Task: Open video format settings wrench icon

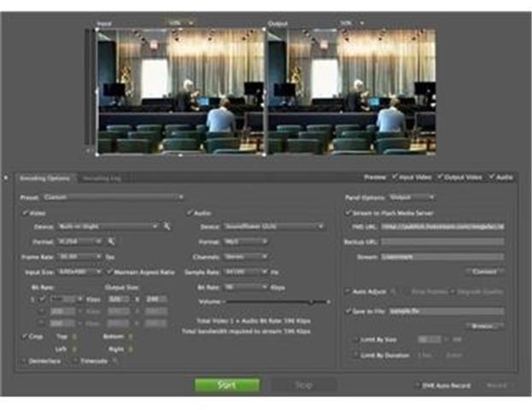Action: [111, 242]
